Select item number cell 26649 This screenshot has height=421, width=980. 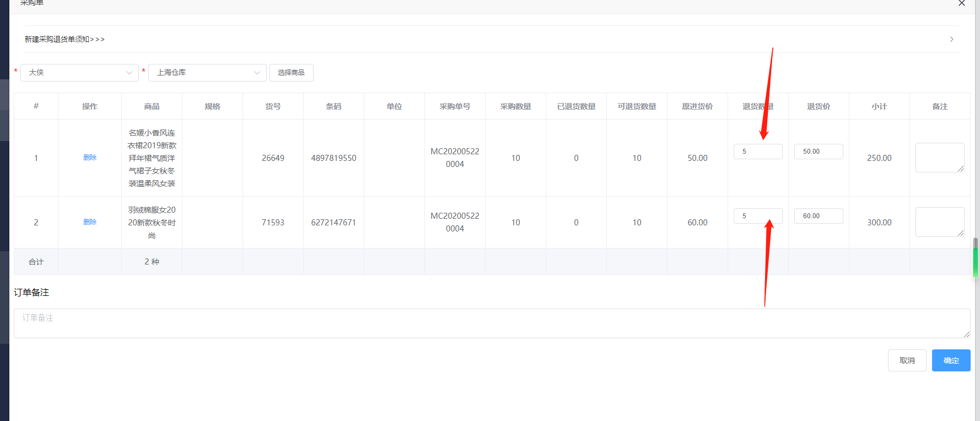pyautogui.click(x=273, y=158)
